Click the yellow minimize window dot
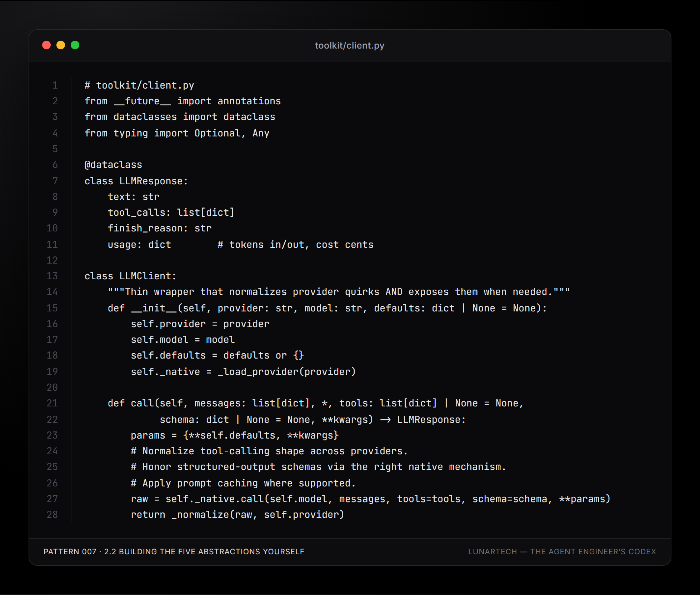The height and width of the screenshot is (595, 700). point(61,45)
